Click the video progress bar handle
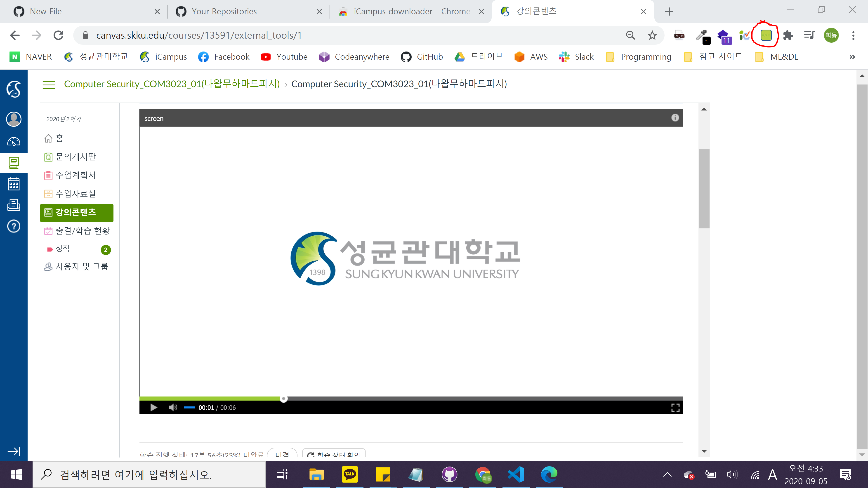 click(284, 399)
